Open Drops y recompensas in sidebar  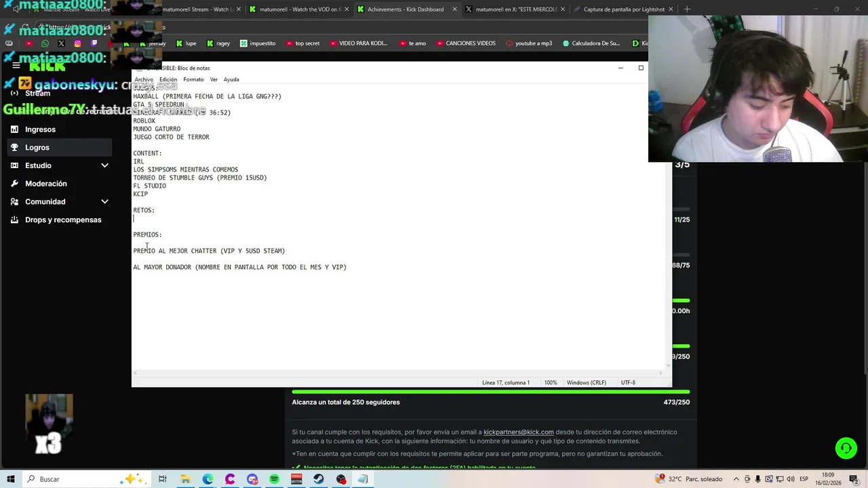[x=60, y=220]
